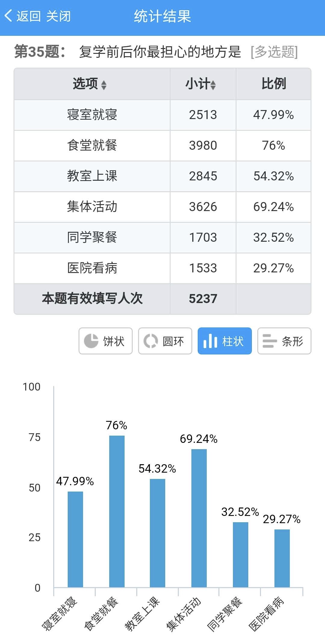
Task: Click the column chart bars icon
Action: pyautogui.click(x=210, y=341)
